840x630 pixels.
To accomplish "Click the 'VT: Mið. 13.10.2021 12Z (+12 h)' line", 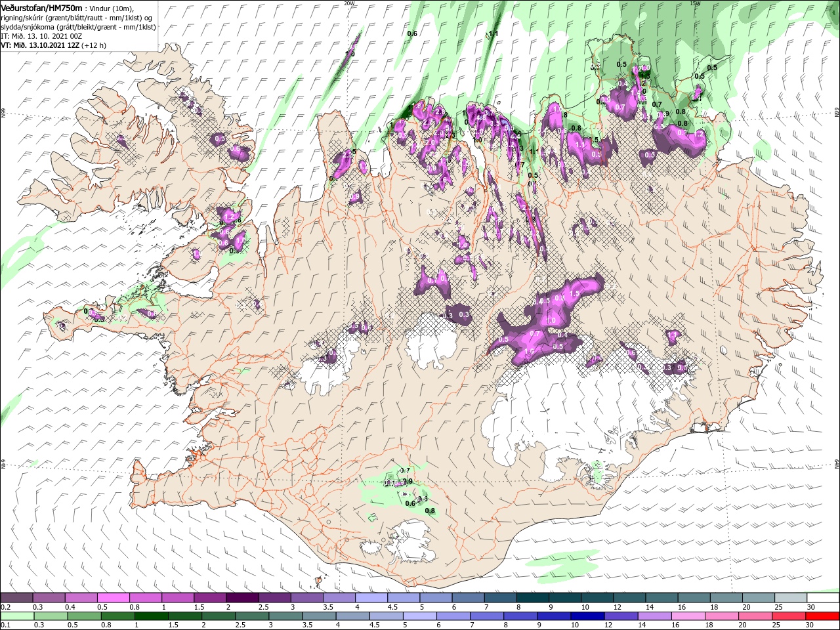I will [x=53, y=45].
